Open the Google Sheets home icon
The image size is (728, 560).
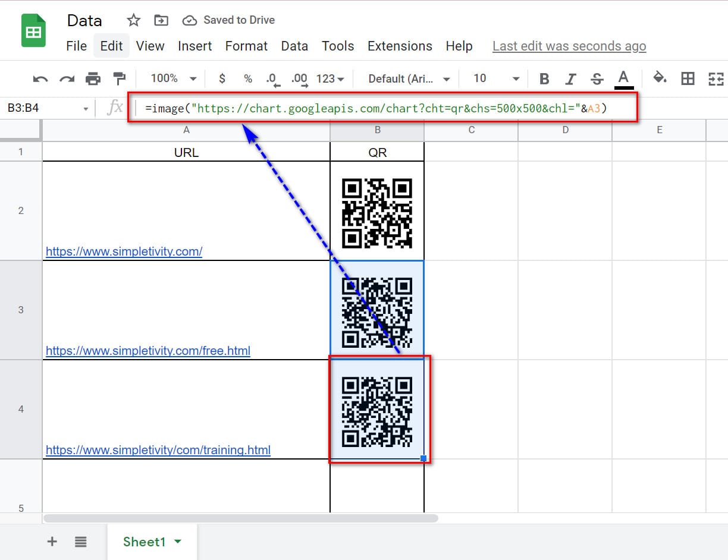point(33,31)
